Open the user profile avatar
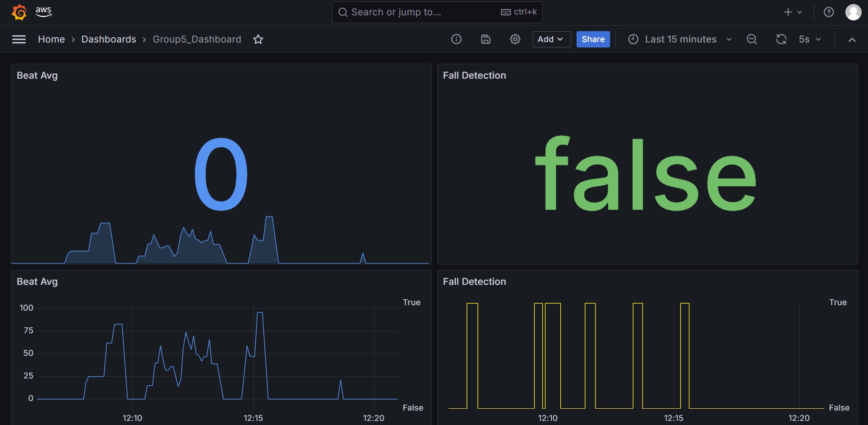 (x=854, y=12)
